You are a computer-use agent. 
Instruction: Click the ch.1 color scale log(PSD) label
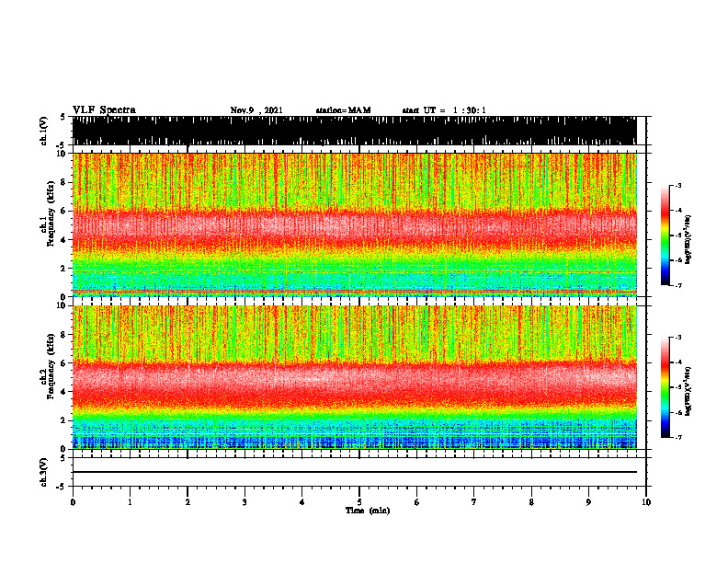[688, 240]
